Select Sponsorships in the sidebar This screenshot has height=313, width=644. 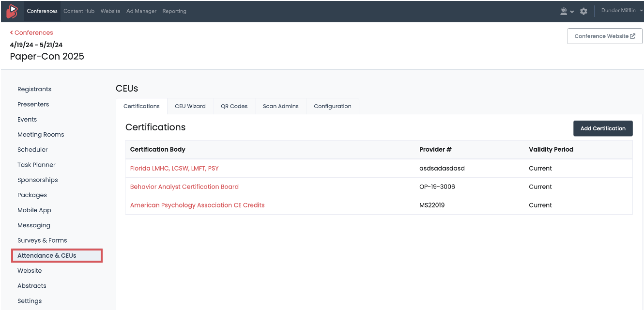click(38, 180)
